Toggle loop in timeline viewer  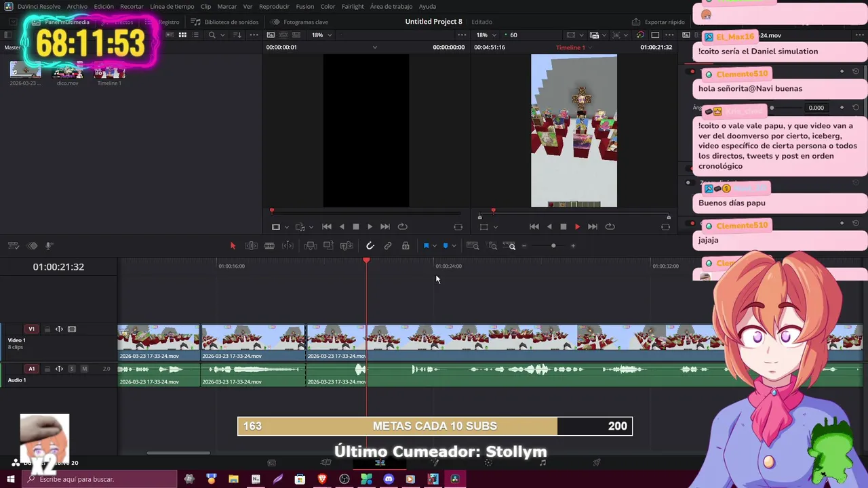coord(610,226)
